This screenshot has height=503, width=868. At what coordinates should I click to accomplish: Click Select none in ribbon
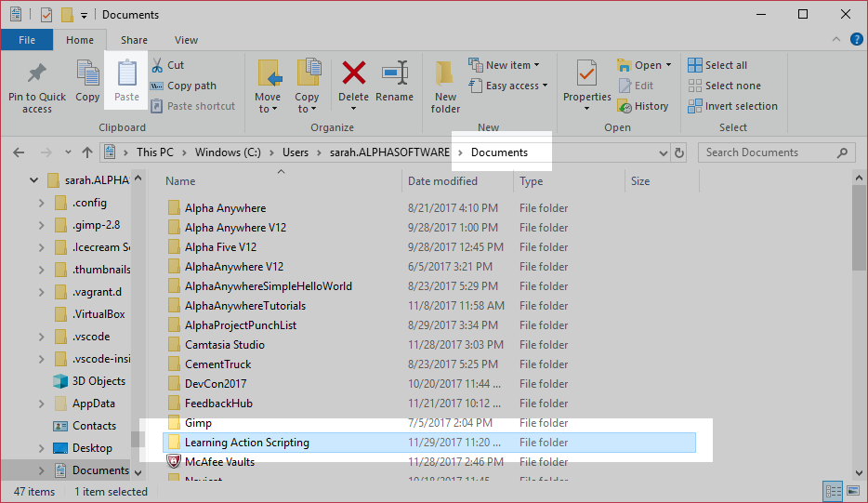click(x=725, y=86)
